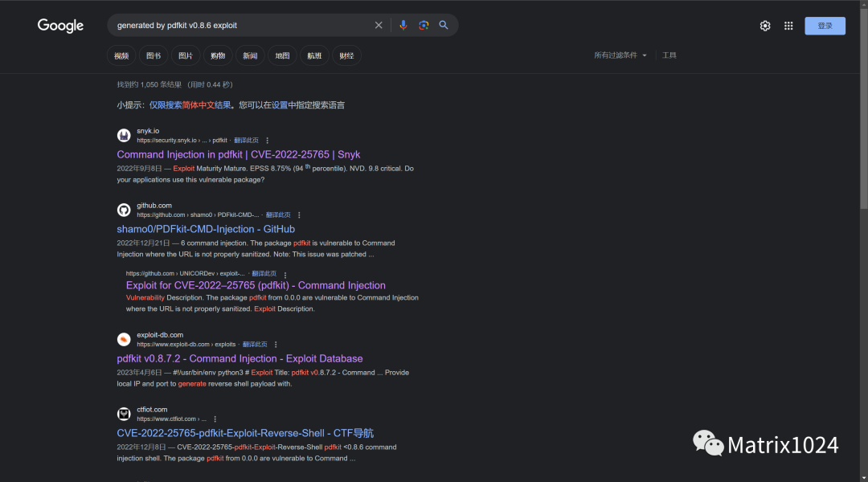Open more options for snyk.io result
Image resolution: width=868 pixels, height=482 pixels.
tap(268, 141)
